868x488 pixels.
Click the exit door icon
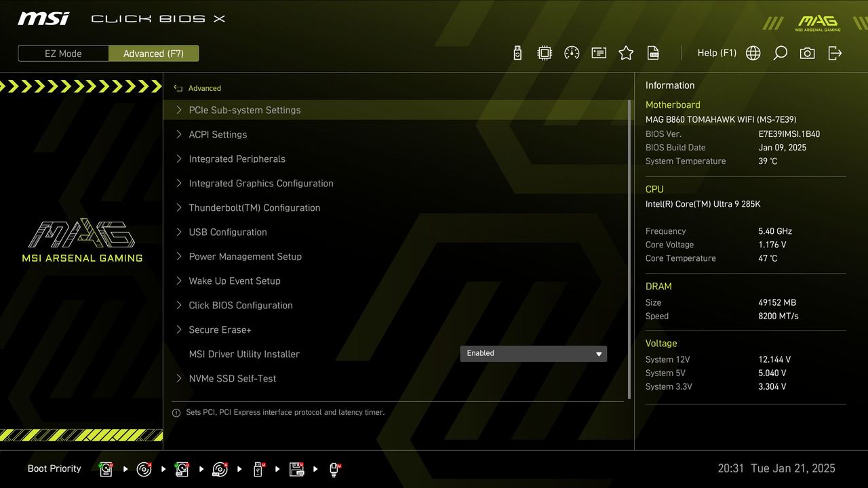pyautogui.click(x=835, y=53)
